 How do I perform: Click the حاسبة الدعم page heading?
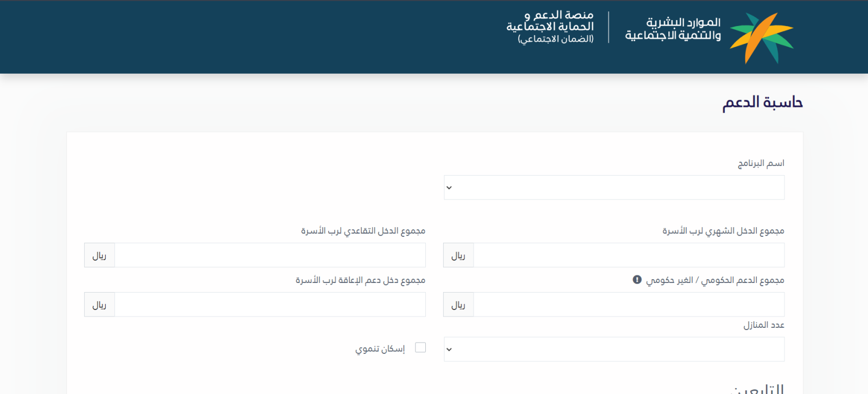tap(762, 102)
